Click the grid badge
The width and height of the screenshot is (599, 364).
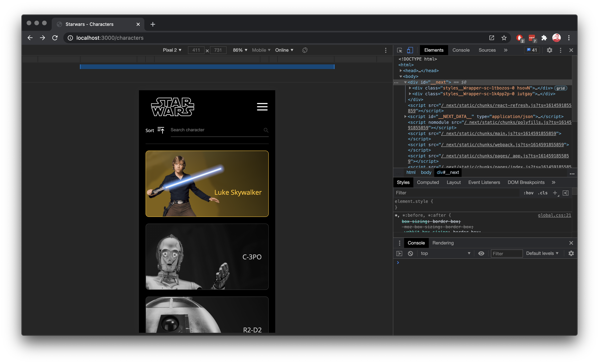pos(560,88)
